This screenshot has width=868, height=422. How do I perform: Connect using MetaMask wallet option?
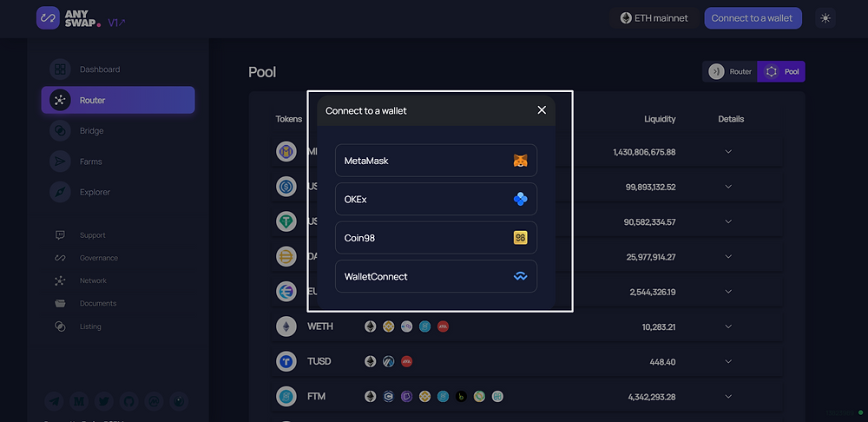click(436, 161)
